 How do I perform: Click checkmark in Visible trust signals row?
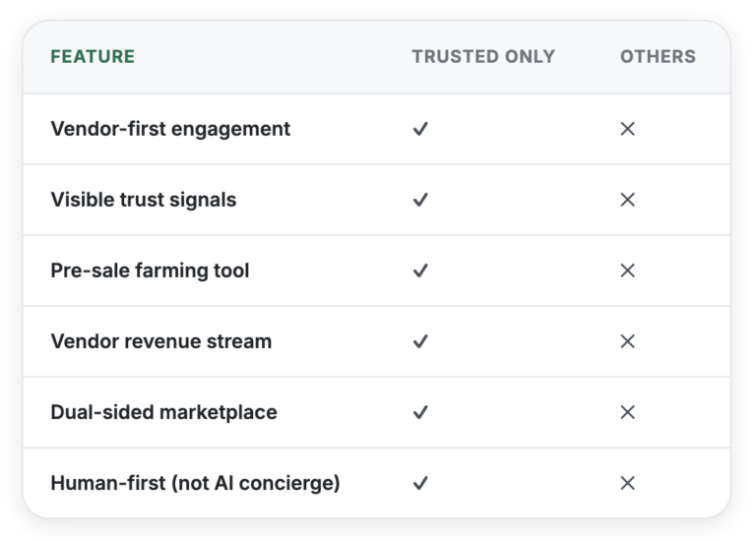point(420,200)
